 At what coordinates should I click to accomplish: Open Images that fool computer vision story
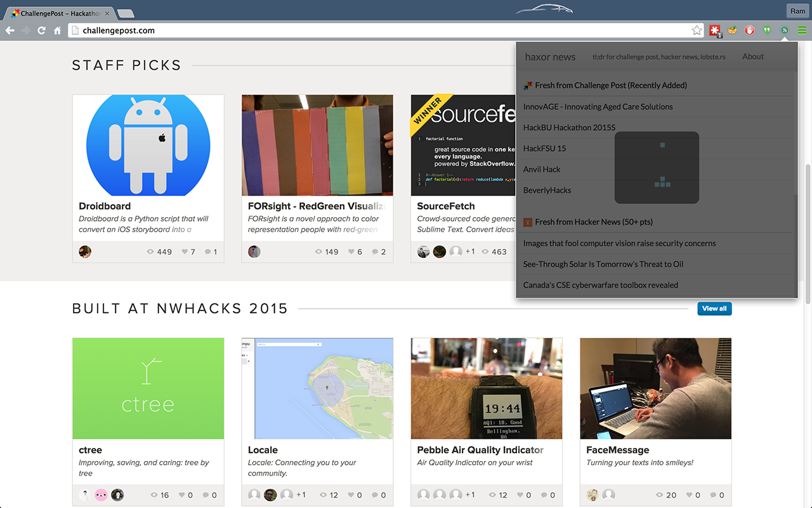click(620, 243)
